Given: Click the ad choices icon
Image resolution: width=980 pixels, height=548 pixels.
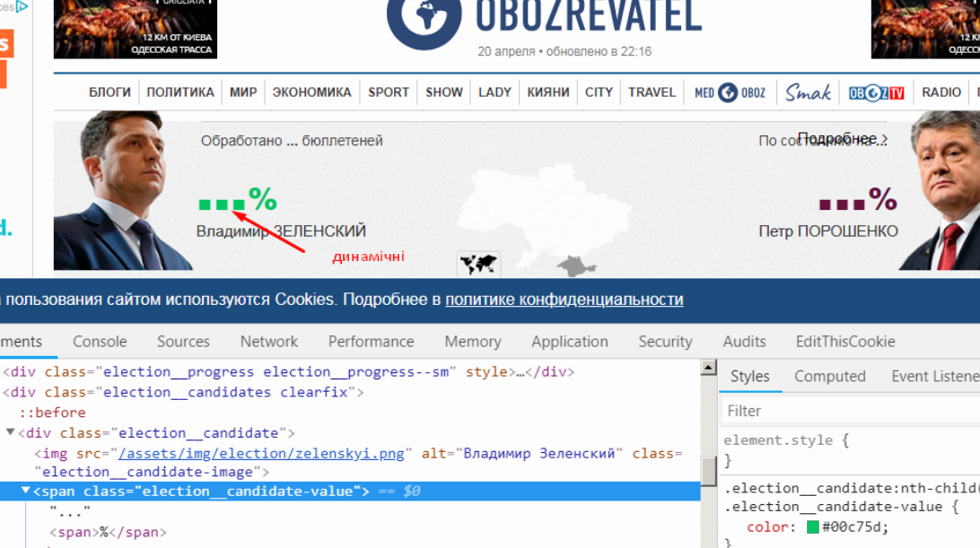Looking at the screenshot, I should pyautogui.click(x=22, y=7).
